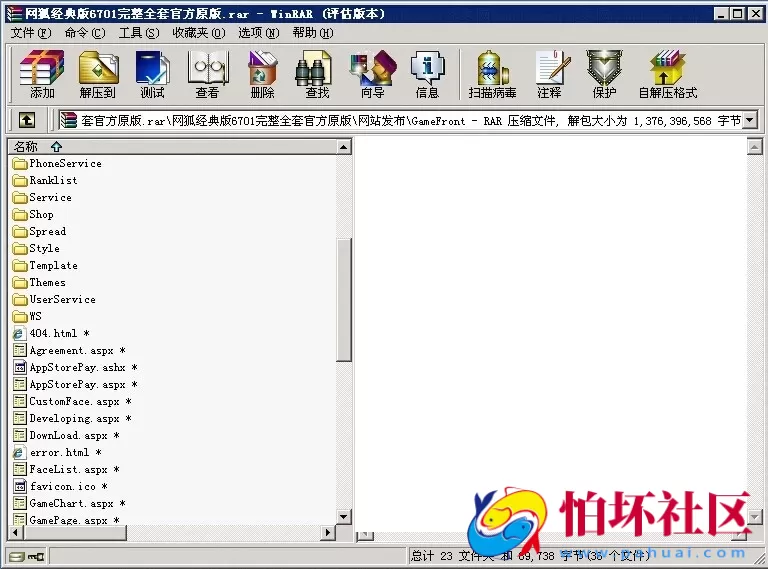Select the Shop folder
This screenshot has width=768, height=569.
(x=34, y=214)
